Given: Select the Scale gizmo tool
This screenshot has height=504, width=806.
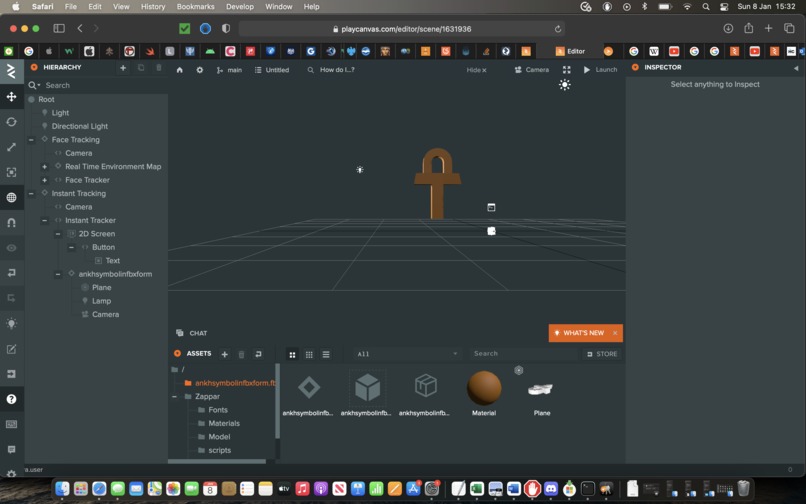Looking at the screenshot, I should (x=11, y=147).
